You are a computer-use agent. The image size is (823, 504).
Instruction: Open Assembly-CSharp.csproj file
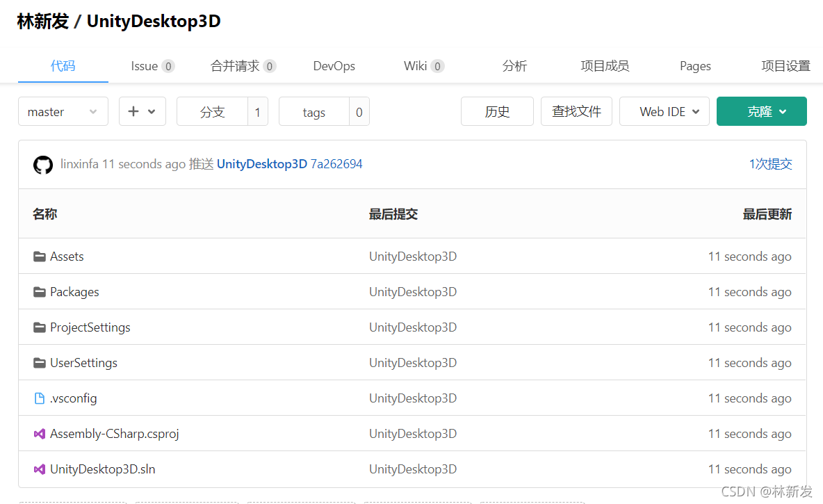click(115, 434)
